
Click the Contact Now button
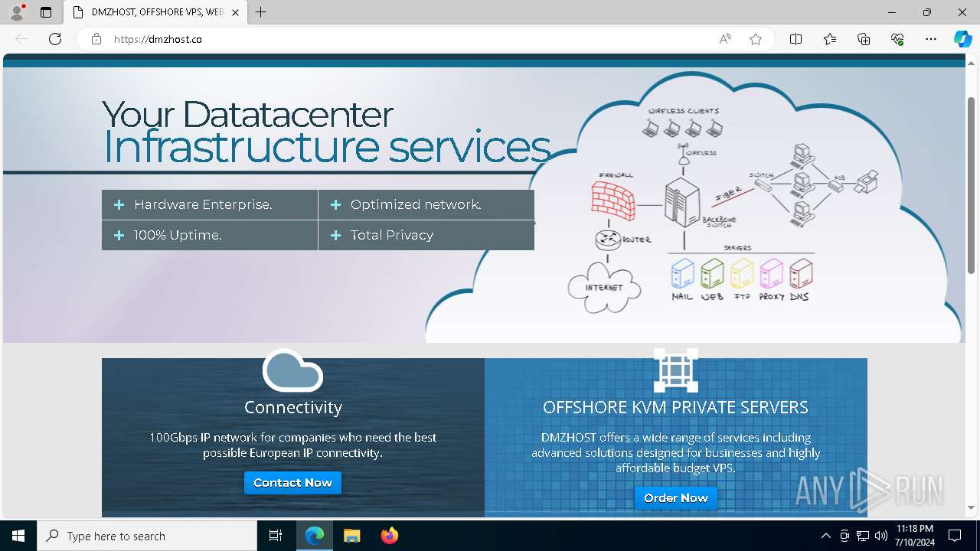click(292, 483)
